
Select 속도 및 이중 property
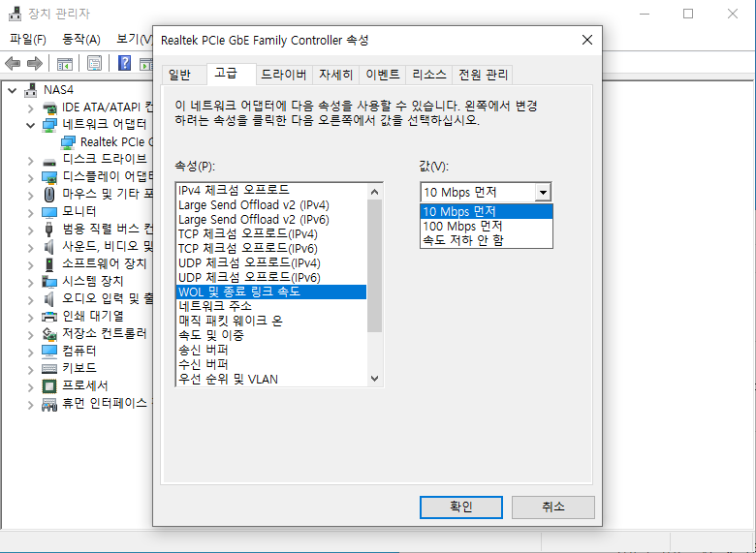271,335
